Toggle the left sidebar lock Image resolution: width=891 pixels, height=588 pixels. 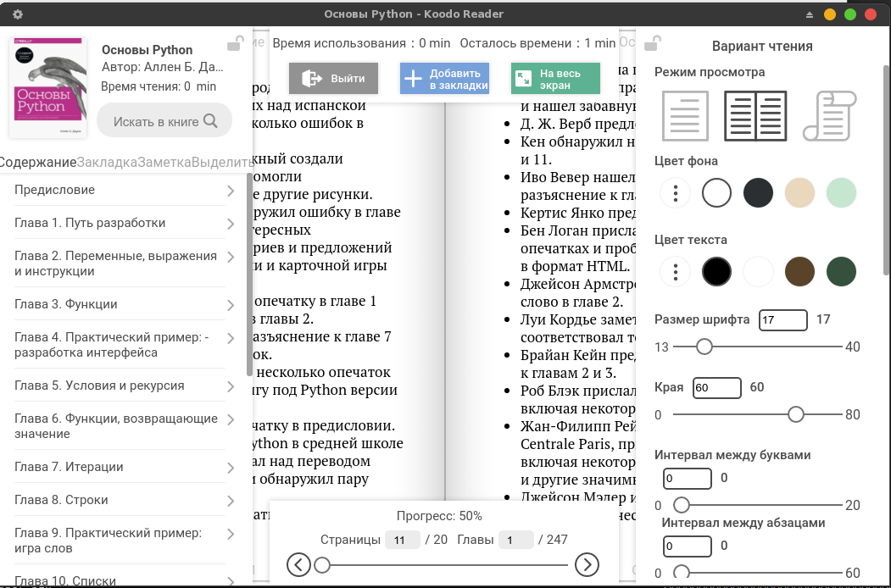pyautogui.click(x=236, y=43)
